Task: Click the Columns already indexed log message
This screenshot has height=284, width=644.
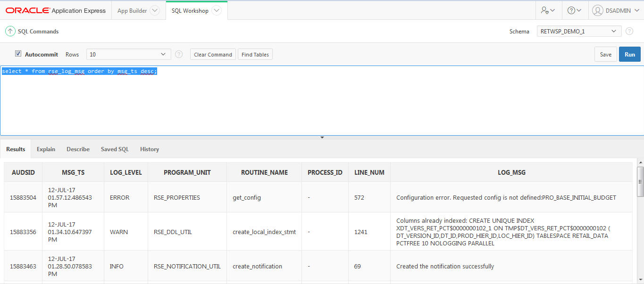Action: (511, 232)
